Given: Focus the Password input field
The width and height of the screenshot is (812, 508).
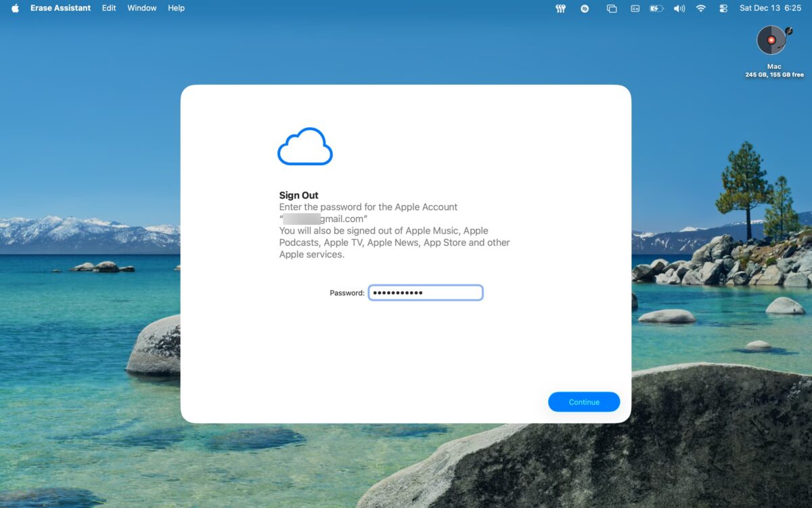Looking at the screenshot, I should click(x=426, y=293).
